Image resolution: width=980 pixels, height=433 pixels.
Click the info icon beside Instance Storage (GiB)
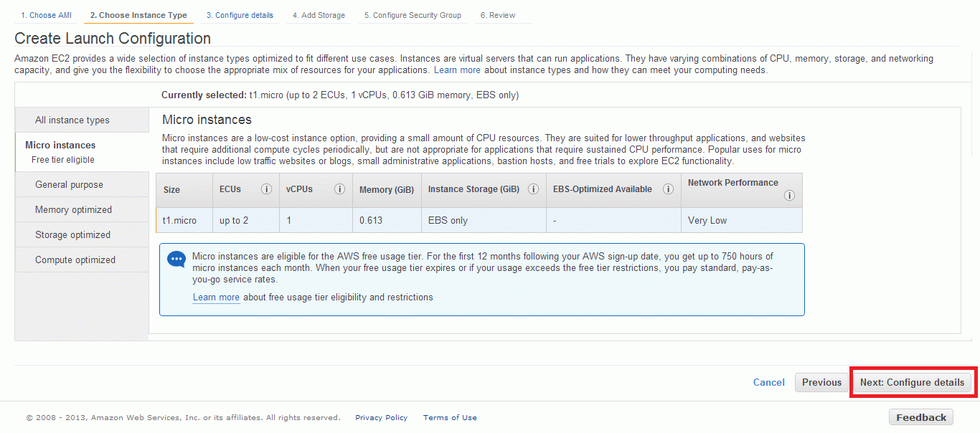click(x=533, y=189)
